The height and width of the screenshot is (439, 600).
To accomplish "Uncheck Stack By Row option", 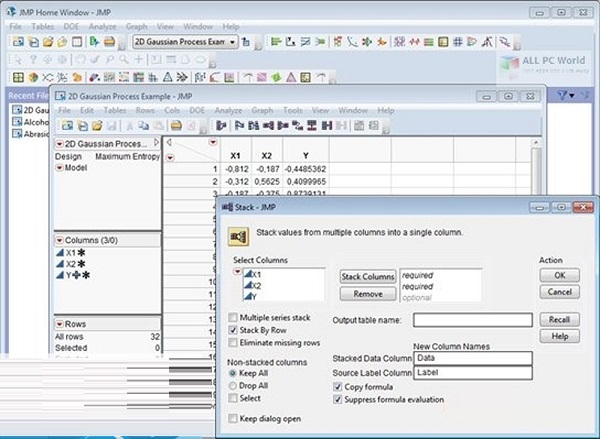I will click(x=233, y=330).
